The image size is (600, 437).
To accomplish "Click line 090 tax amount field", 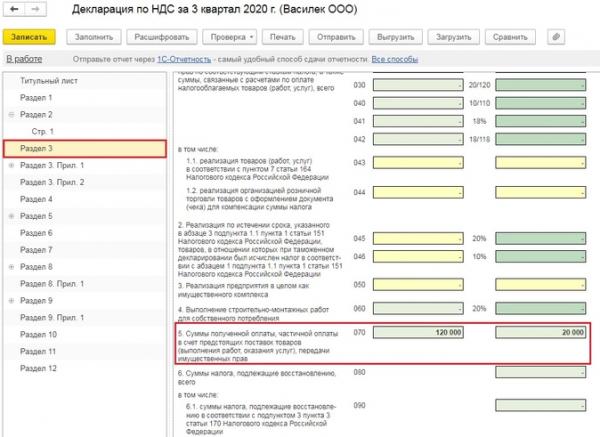I will click(541, 405).
